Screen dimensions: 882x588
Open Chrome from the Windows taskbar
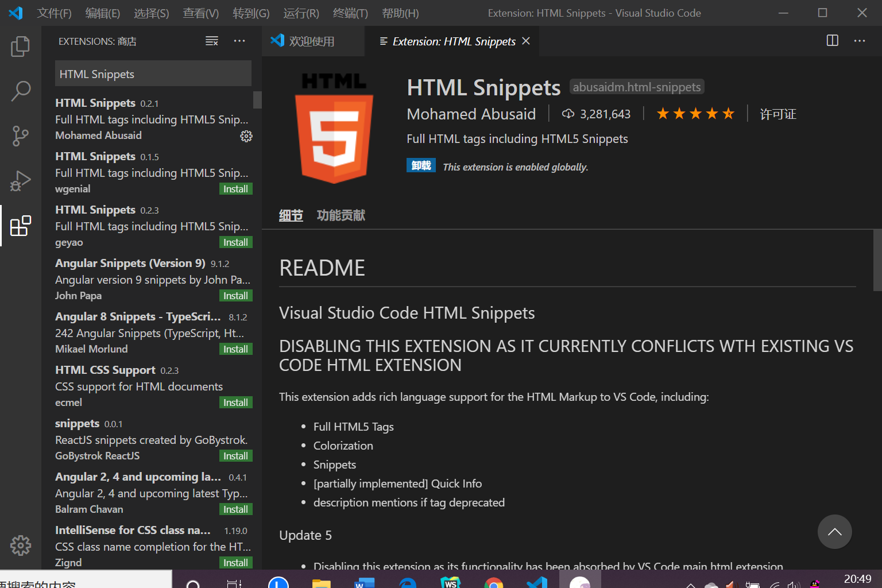[493, 582]
